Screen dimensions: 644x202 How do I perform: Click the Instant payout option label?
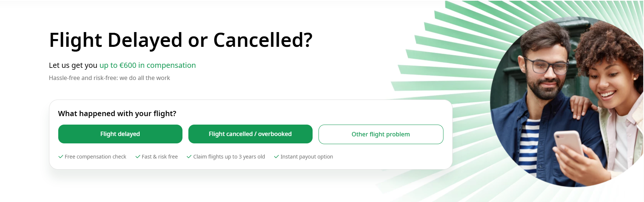coord(307,157)
